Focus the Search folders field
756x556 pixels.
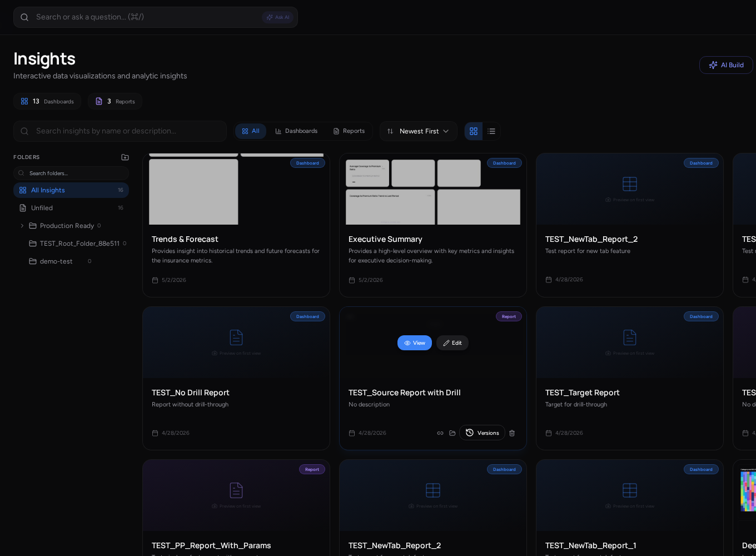pos(71,173)
